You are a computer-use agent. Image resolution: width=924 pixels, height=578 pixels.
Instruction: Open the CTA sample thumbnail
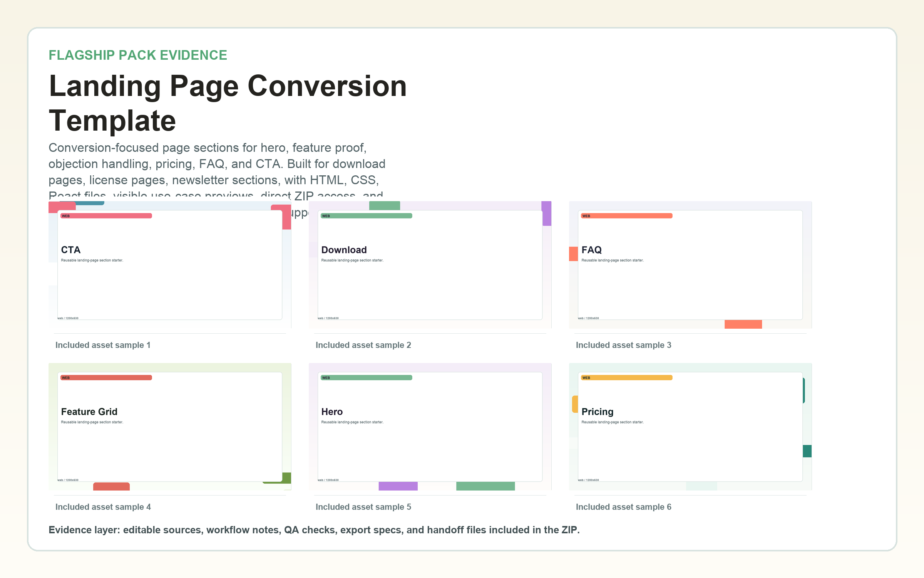tap(170, 265)
